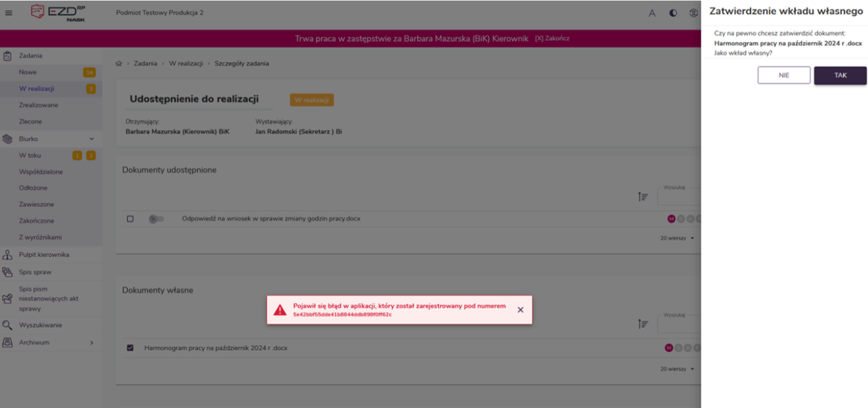Uncheck the Harmonogram pracy document checkbox
Screen dimensions: 868x408
tap(130, 348)
